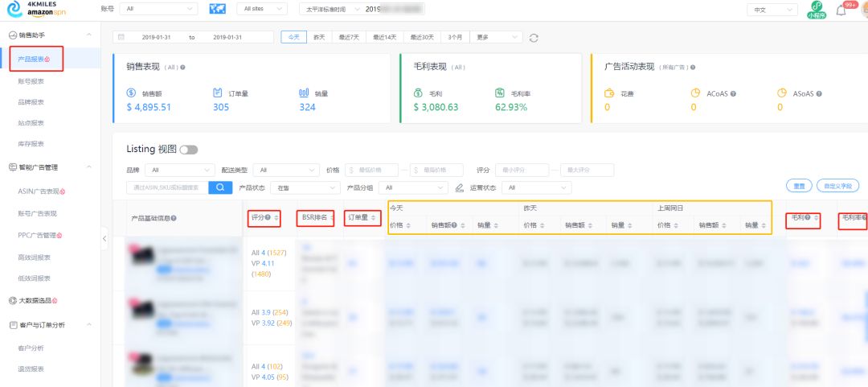Viewport: 868px width, 387px height.
Task: Click the help icon next to 产品基础信息
Action: pos(174,218)
